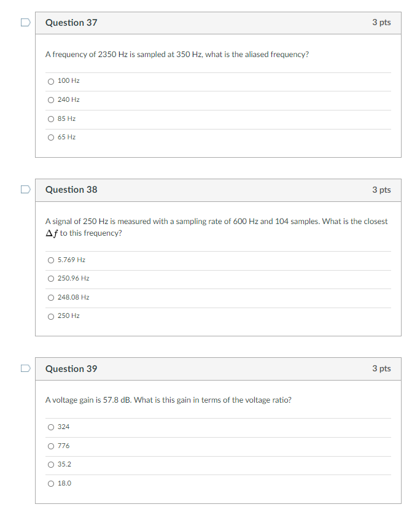The image size is (420, 515).
Task: Flag Question 37 for review
Action: [x=26, y=23]
